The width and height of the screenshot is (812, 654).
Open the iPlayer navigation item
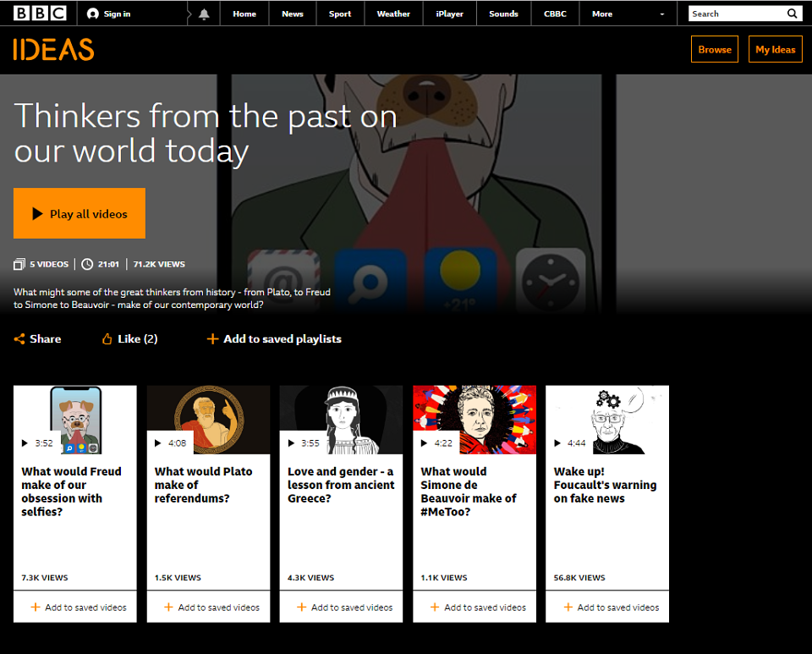449,14
